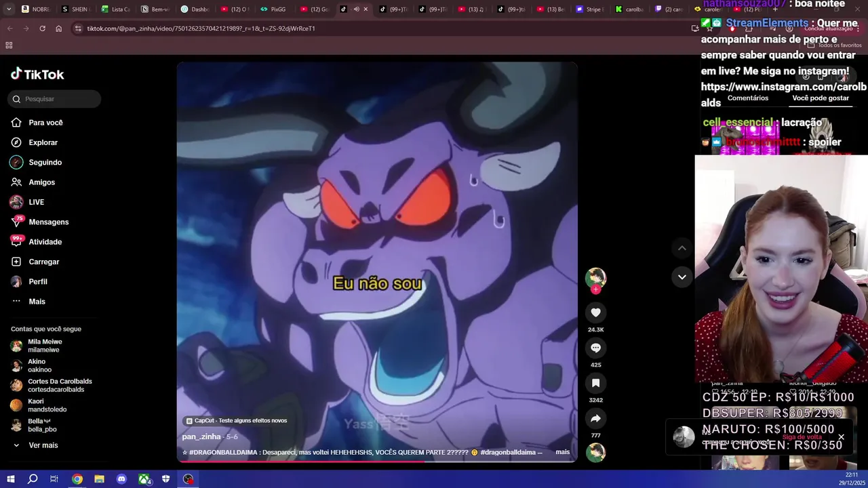
Task: Expand the tab search dropdown
Action: tap(9, 9)
